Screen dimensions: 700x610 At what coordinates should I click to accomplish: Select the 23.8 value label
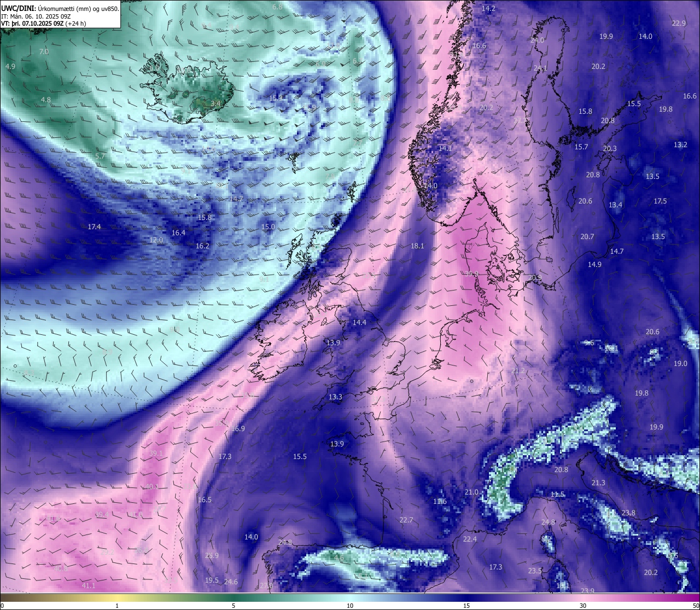(x=628, y=513)
